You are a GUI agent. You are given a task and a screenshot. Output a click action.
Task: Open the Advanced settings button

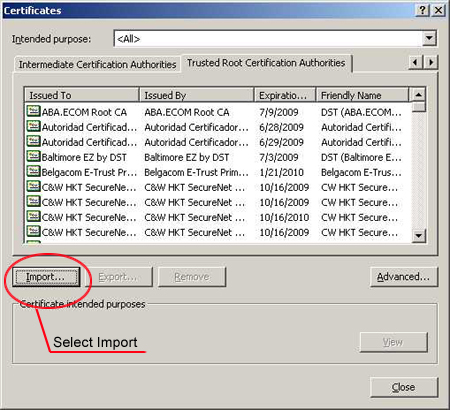point(403,277)
